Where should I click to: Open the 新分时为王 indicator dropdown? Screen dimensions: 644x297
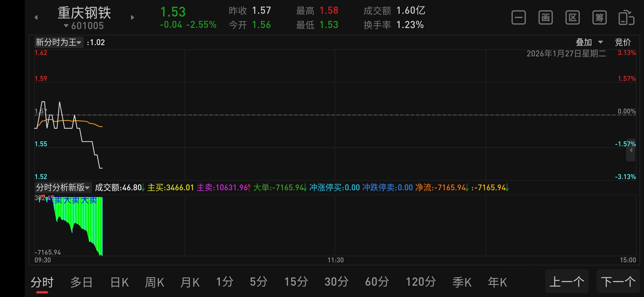[59, 42]
